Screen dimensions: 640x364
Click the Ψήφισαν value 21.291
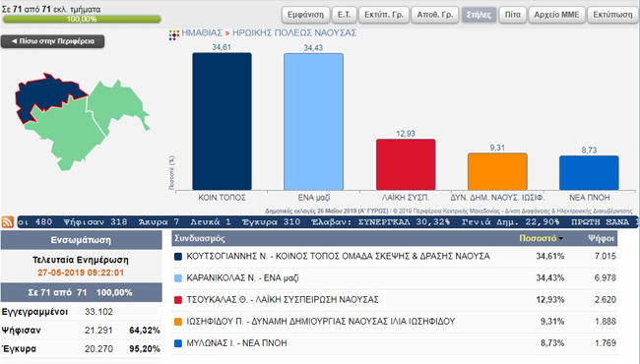pyautogui.click(x=98, y=331)
